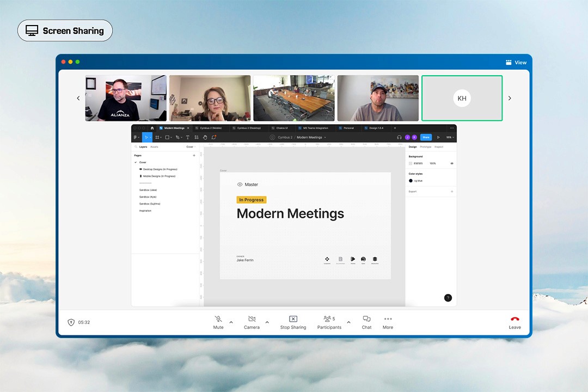The image size is (588, 392).
Task: Open the Resources components tool
Action: click(197, 137)
